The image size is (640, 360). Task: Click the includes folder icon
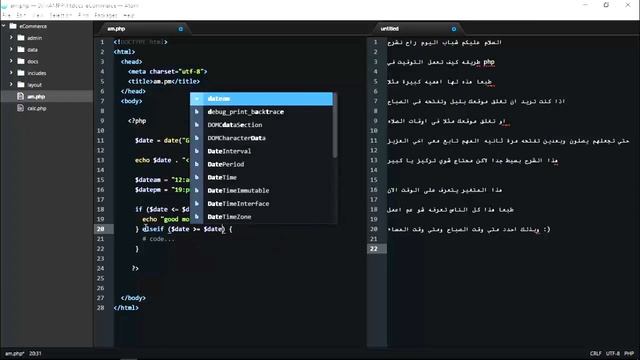click(x=21, y=73)
